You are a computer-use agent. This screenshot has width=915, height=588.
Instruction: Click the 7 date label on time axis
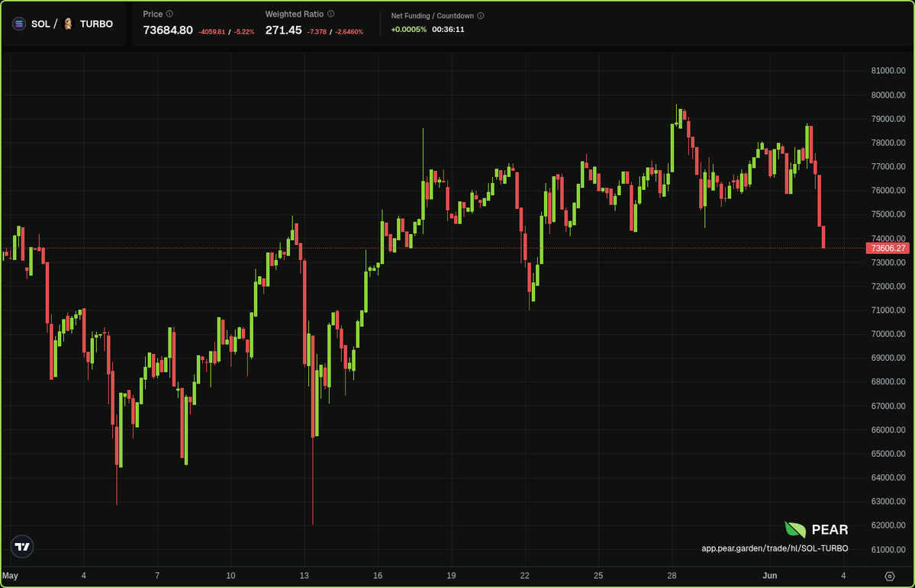tap(157, 576)
